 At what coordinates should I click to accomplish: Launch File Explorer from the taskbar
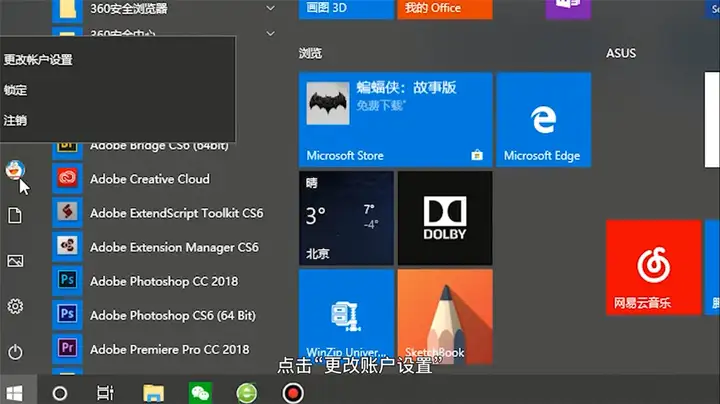(153, 393)
